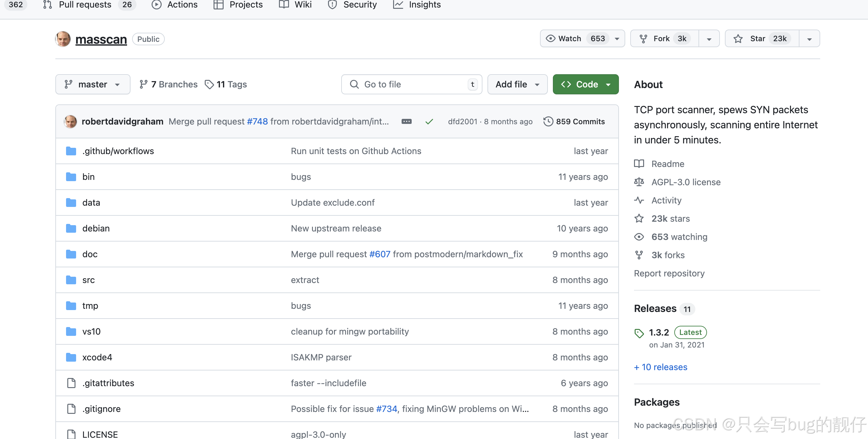This screenshot has width=868, height=439.
Task: Open the 'ISAKMP parser' commit message
Action: [321, 357]
